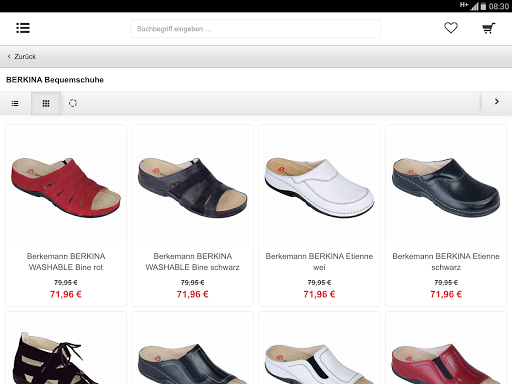This screenshot has width=512, height=384.
Task: Click the Zurück back link
Action: click(x=25, y=57)
